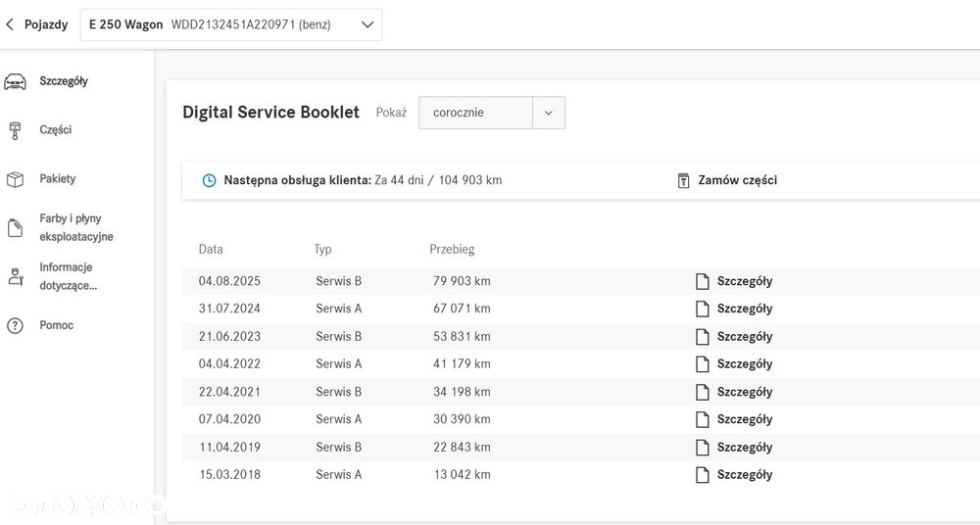Select mileage 79 903 km
Image resolution: width=980 pixels, height=525 pixels.
pyautogui.click(x=462, y=281)
